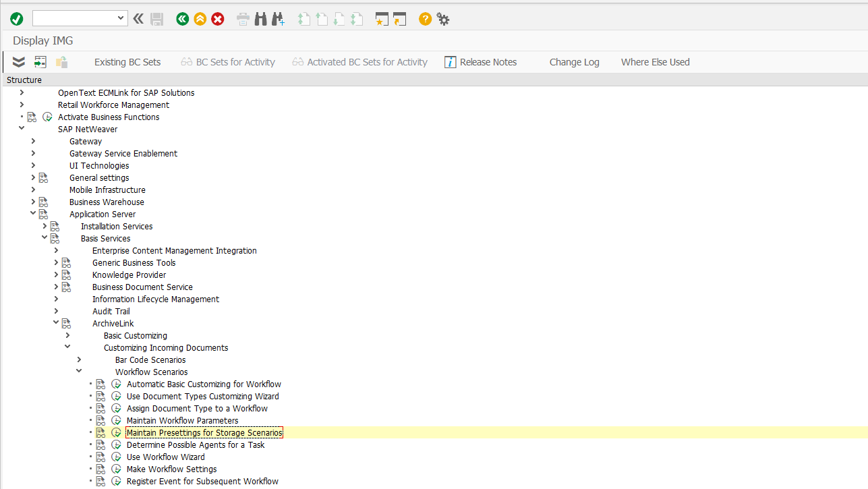Expand the Gateway node
Viewport: 868px width, 489px height.
click(33, 141)
